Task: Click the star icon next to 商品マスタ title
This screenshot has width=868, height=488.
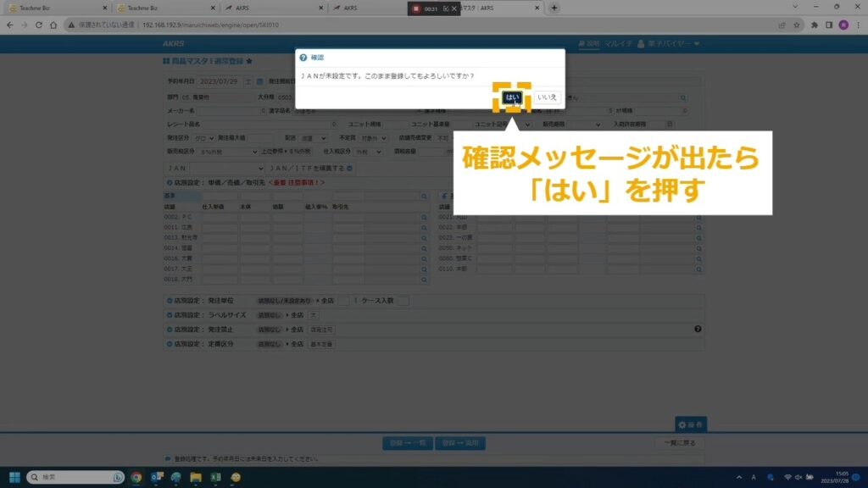Action: pyautogui.click(x=249, y=62)
